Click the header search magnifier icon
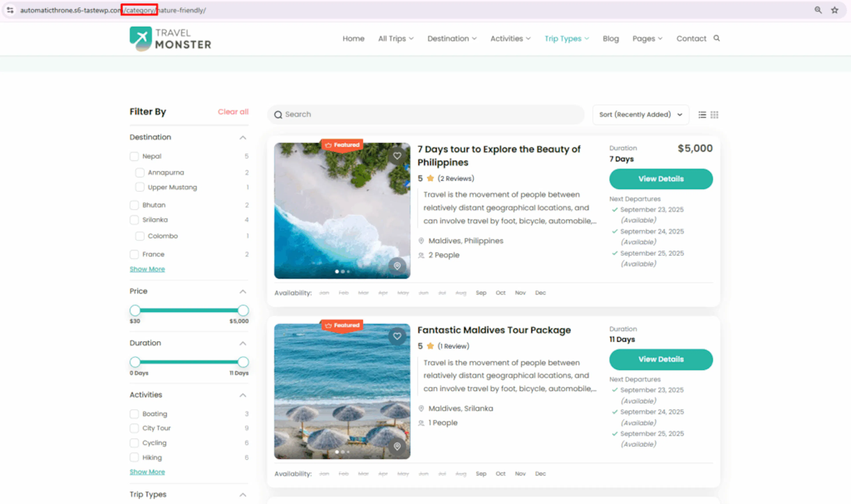 coord(716,38)
